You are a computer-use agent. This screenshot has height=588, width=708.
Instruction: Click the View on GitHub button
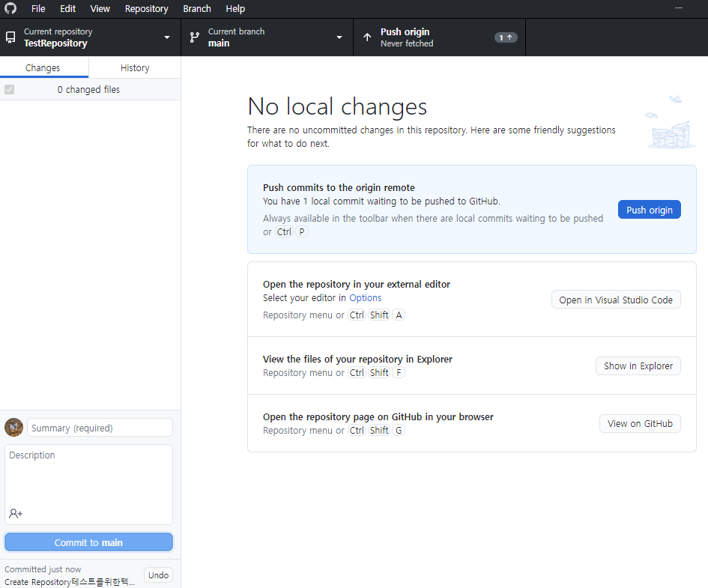pyautogui.click(x=640, y=424)
